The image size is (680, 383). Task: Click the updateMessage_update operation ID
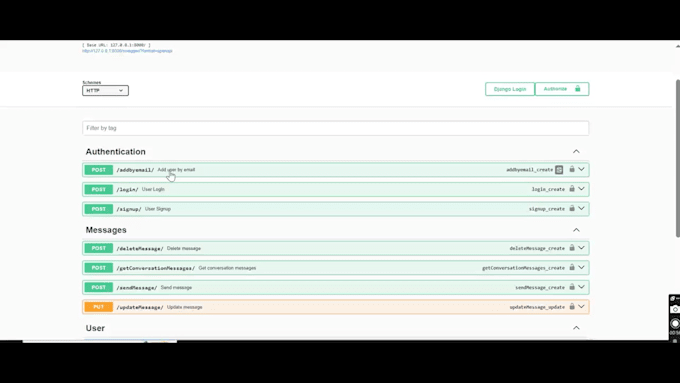(537, 307)
